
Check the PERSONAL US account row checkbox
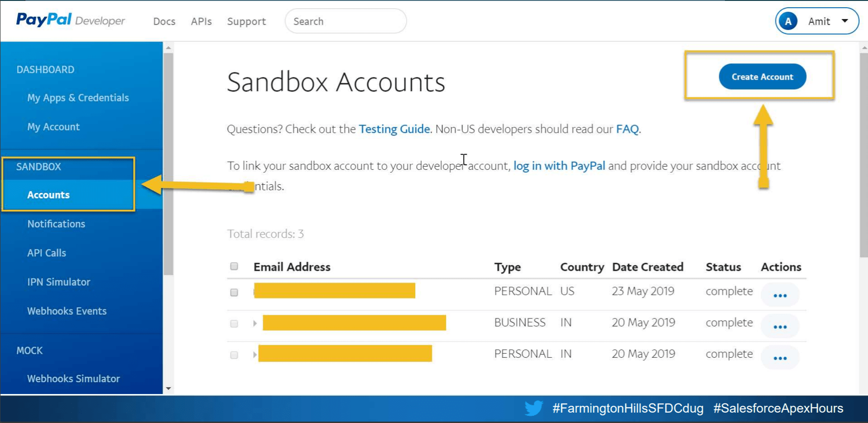click(x=234, y=292)
